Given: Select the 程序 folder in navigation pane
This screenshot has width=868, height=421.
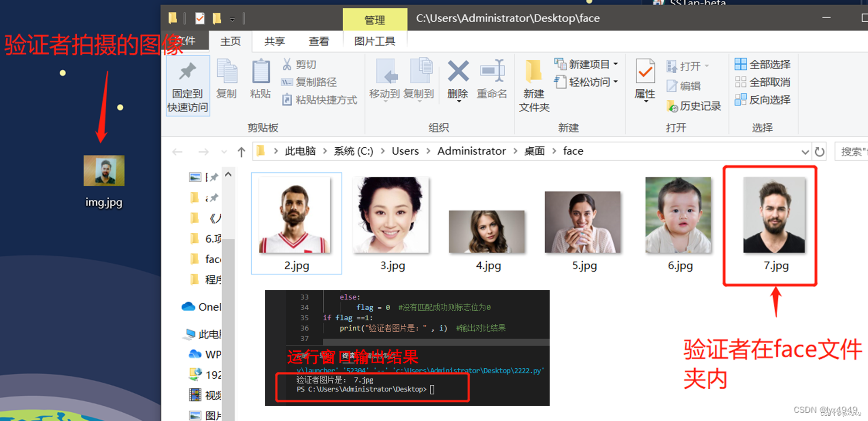Looking at the screenshot, I should click(205, 279).
